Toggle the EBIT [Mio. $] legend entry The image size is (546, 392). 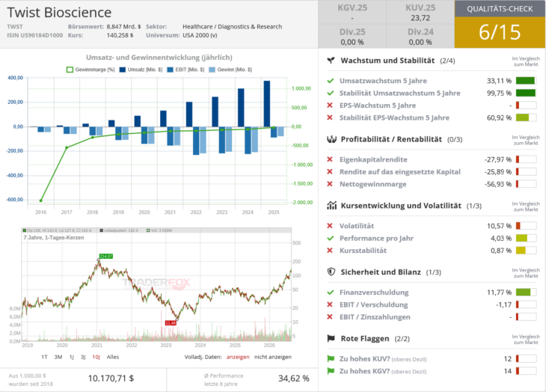pyautogui.click(x=185, y=70)
